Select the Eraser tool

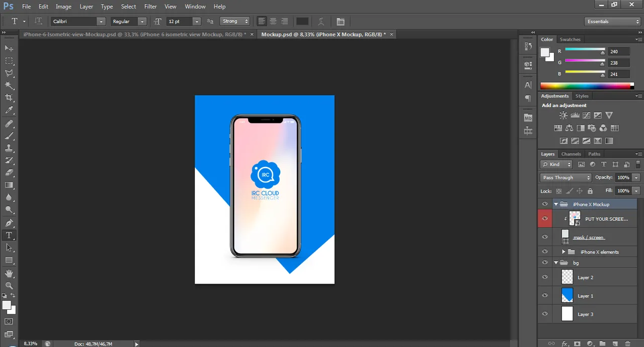[x=9, y=172]
